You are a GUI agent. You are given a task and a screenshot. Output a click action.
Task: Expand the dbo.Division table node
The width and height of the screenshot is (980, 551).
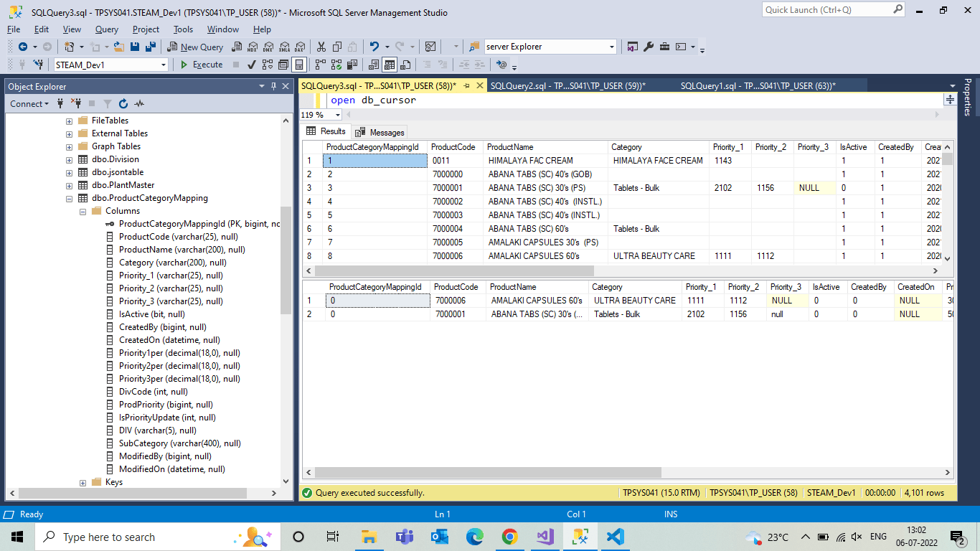pos(69,159)
